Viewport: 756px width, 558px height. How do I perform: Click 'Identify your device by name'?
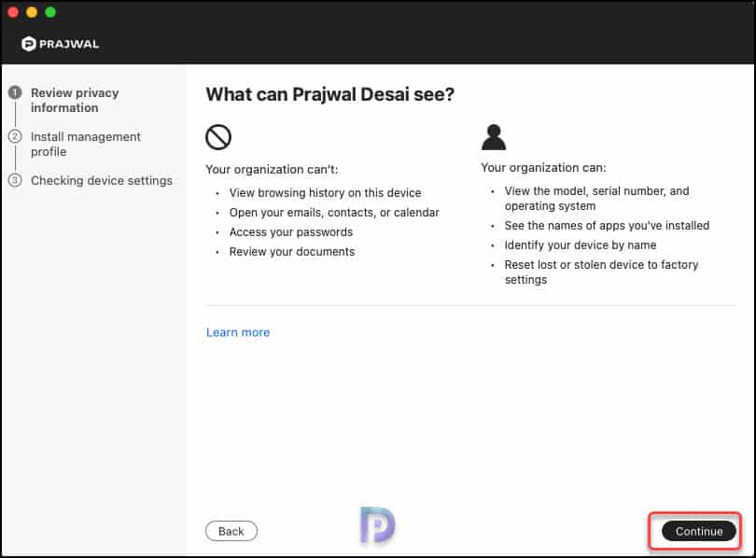coord(581,245)
